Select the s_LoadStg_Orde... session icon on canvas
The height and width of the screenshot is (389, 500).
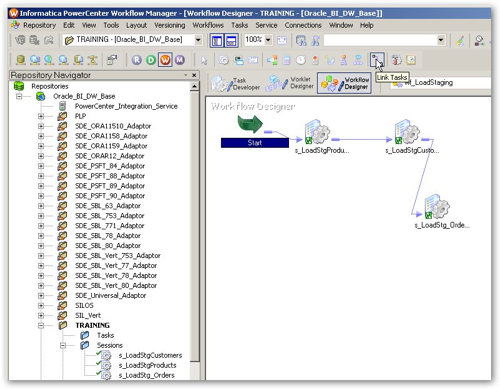[x=437, y=207]
